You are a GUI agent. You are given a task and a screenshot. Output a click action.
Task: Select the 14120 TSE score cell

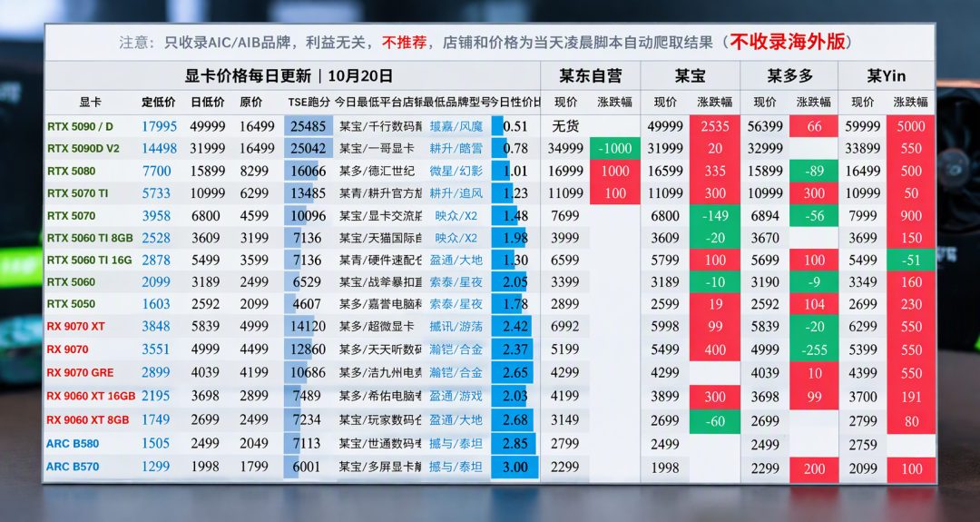(x=309, y=326)
